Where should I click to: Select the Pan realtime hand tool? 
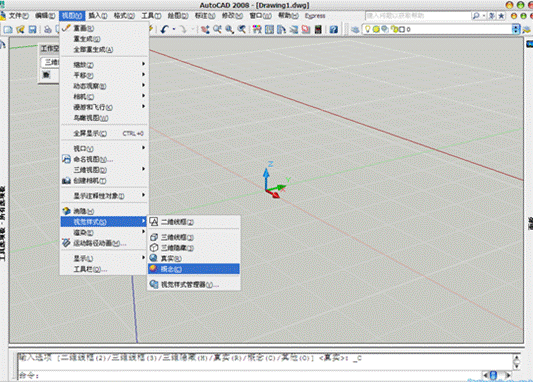(205, 30)
